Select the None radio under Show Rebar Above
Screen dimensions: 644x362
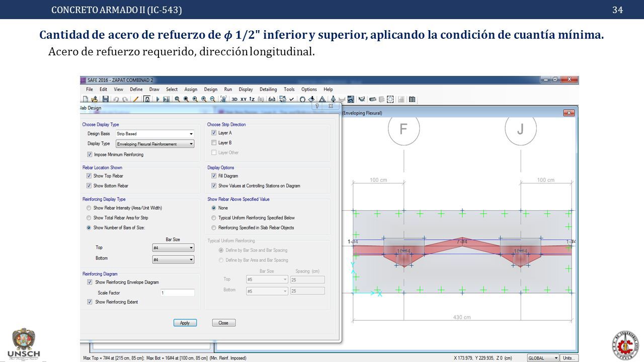click(214, 208)
